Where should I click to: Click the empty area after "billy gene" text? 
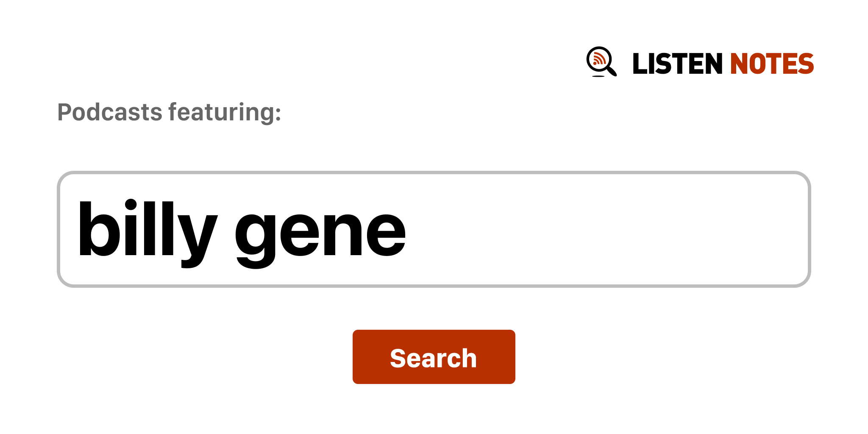pyautogui.click(x=593, y=230)
